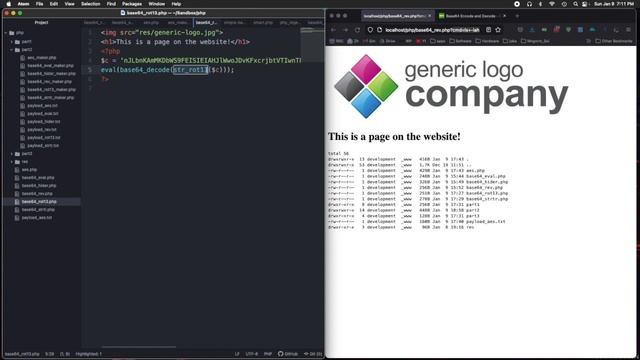Switch to Base64 Encode and Decode tab

coord(470,16)
